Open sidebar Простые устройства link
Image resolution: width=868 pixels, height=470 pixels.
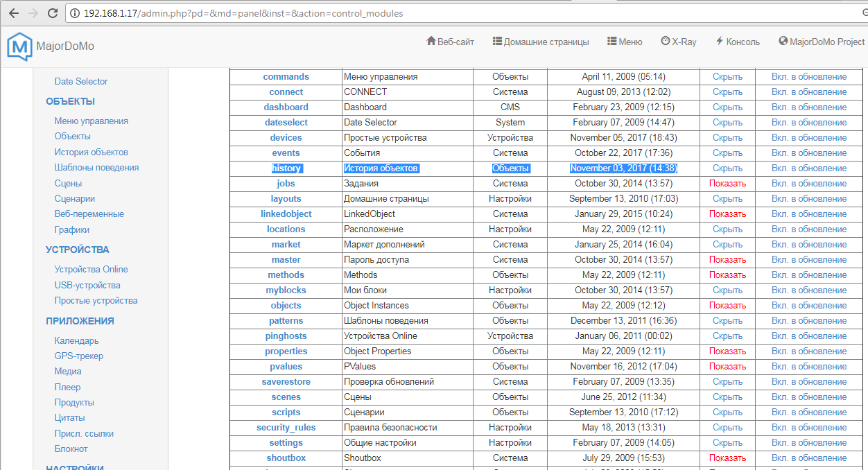[x=96, y=300]
